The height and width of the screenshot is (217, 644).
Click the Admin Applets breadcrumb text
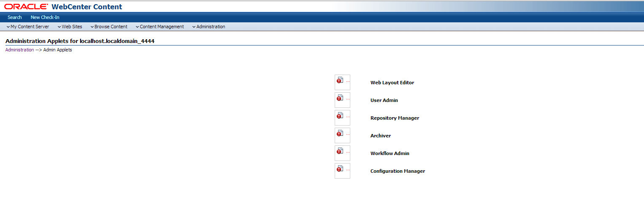58,50
